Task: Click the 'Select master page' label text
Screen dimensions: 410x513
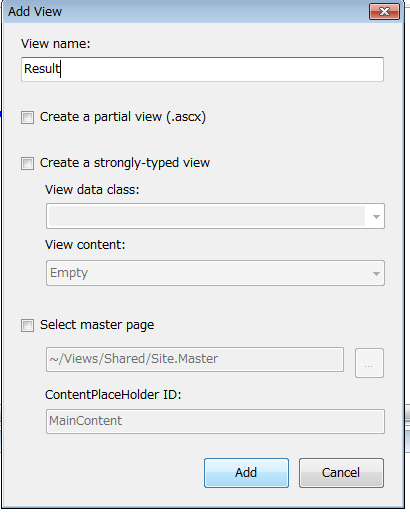Action: (x=97, y=325)
